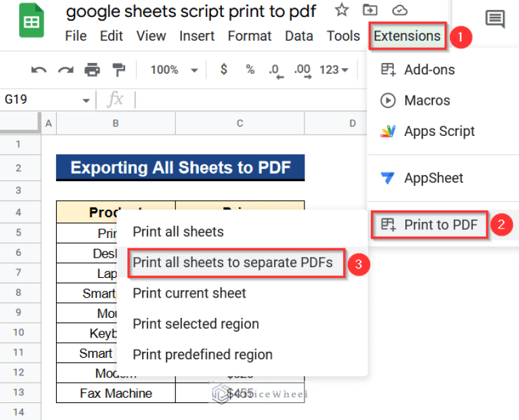The height and width of the screenshot is (420, 519).
Task: Choose Macros in Extensions menu
Action: coord(443,101)
